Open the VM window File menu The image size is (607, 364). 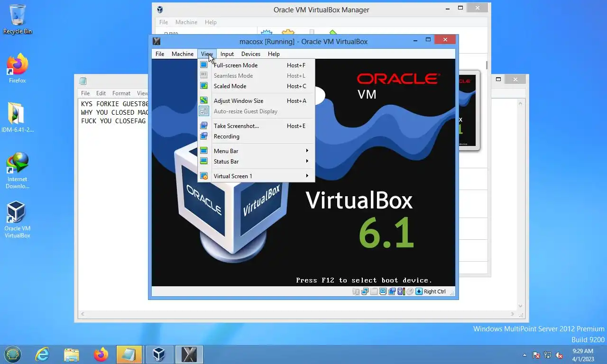(x=160, y=54)
